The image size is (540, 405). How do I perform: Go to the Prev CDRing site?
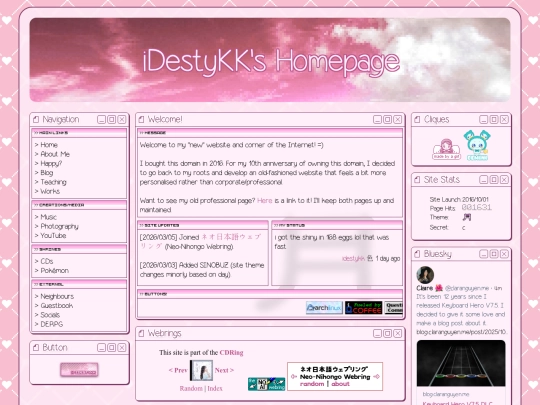(178, 370)
